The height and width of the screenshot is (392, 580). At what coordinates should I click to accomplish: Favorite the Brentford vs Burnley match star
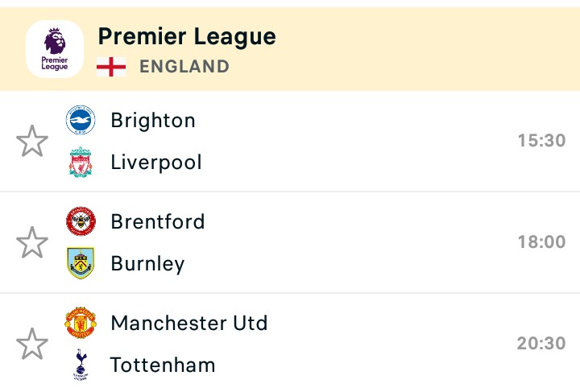[x=32, y=242]
